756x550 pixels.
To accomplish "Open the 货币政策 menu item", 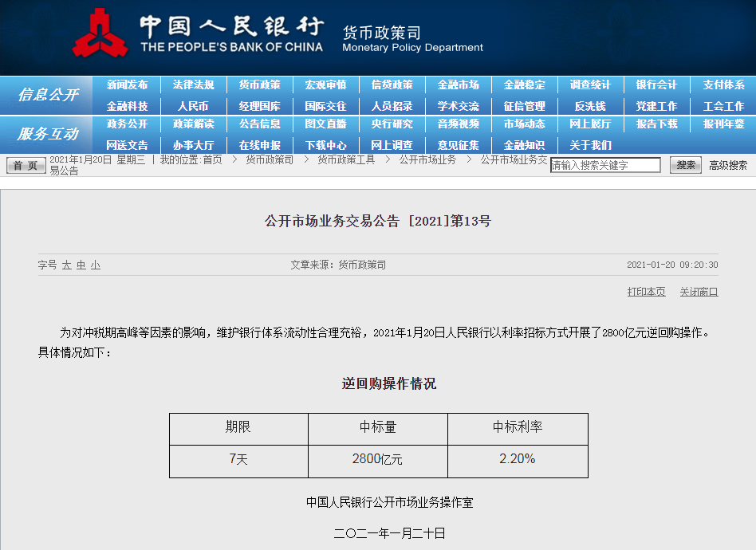I will tap(259, 85).
